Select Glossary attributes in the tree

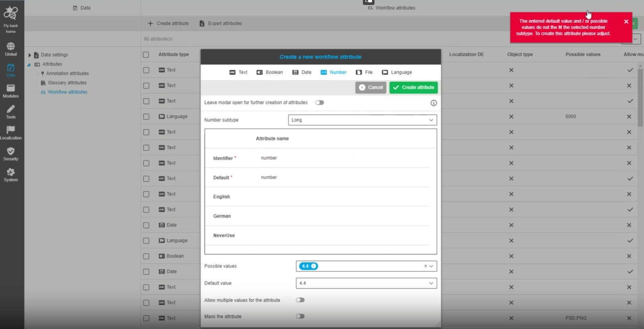[x=67, y=83]
